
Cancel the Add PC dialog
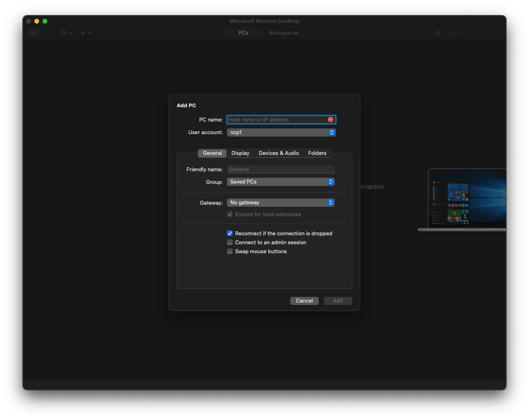(x=305, y=301)
